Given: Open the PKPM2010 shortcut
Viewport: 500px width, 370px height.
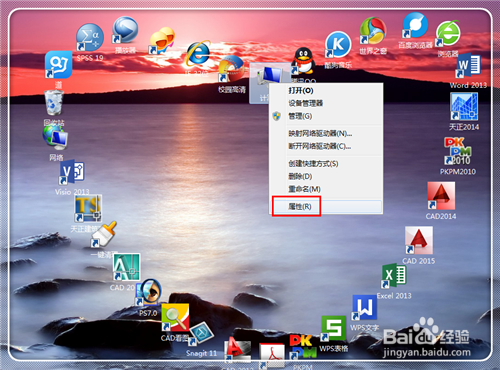Looking at the screenshot, I should (458, 151).
